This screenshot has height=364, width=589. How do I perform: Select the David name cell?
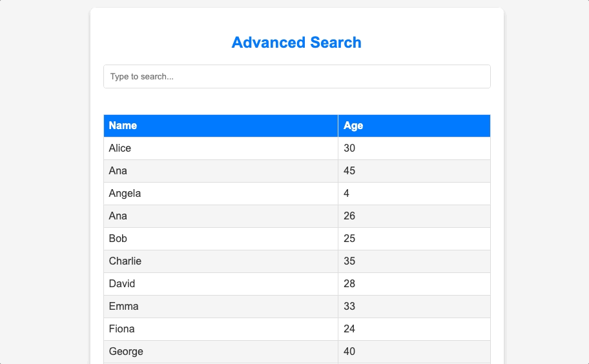221,284
